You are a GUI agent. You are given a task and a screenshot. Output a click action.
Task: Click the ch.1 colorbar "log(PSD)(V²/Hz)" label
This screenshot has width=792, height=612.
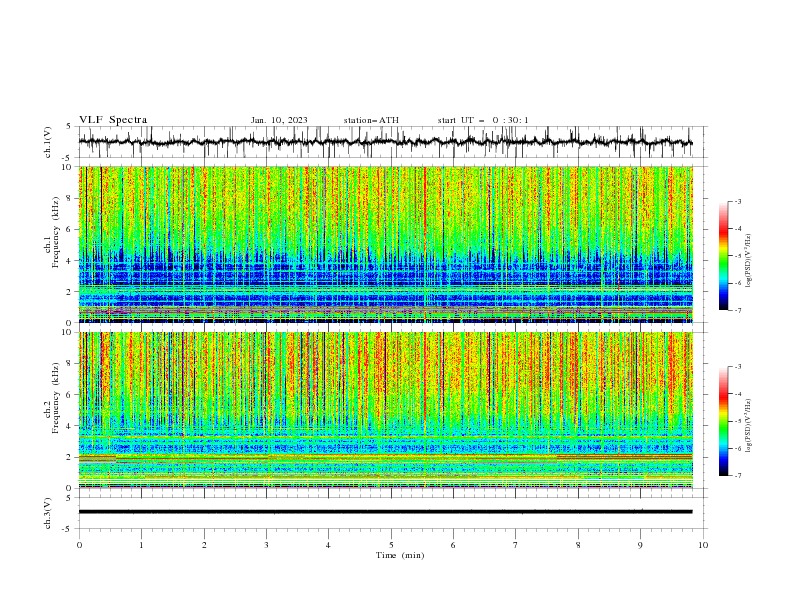(748, 261)
